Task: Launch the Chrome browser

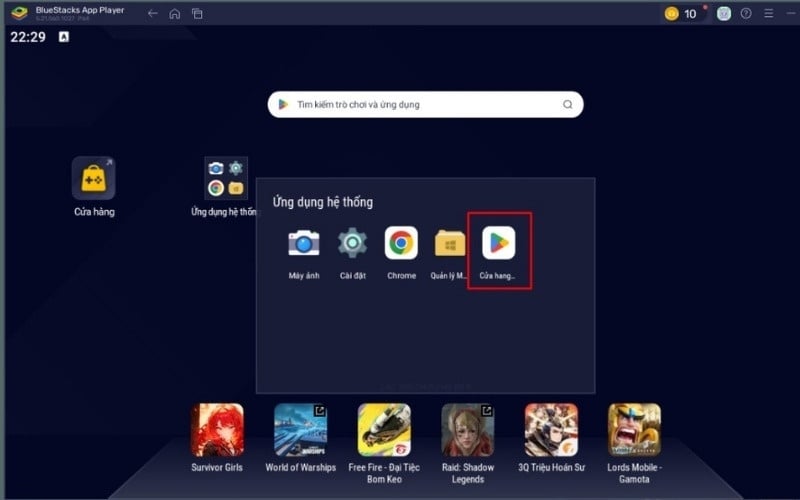Action: 401,243
